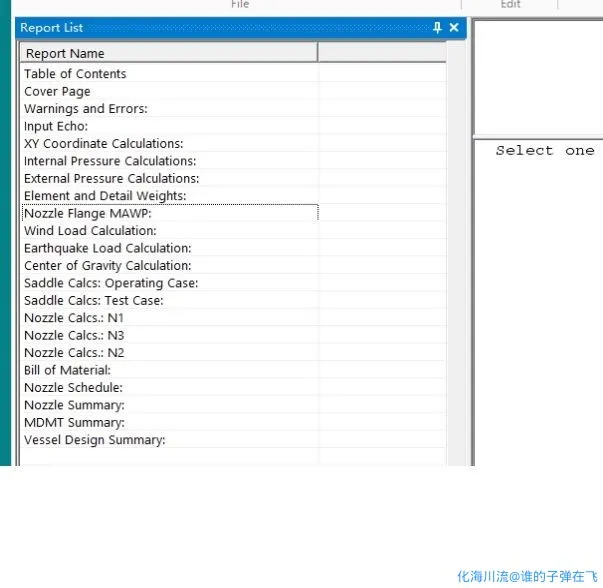The image size is (603, 588).
Task: Select Internal Pressure Calculations report
Action: tap(110, 161)
